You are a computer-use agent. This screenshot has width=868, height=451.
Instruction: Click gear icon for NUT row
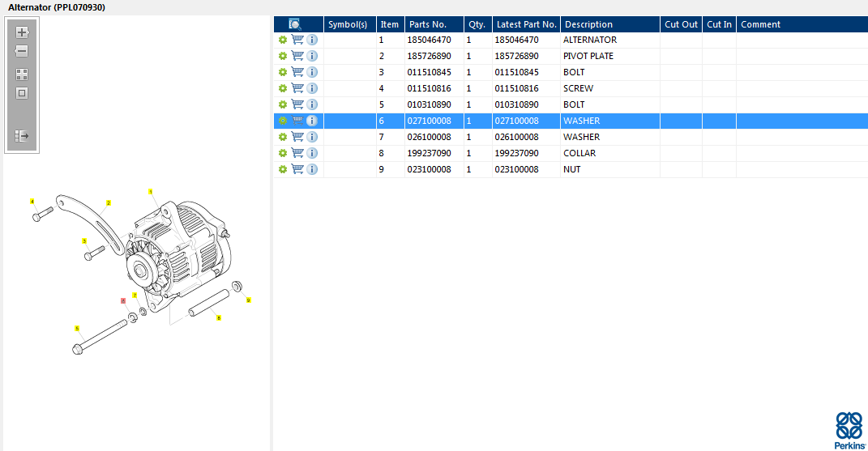283,168
